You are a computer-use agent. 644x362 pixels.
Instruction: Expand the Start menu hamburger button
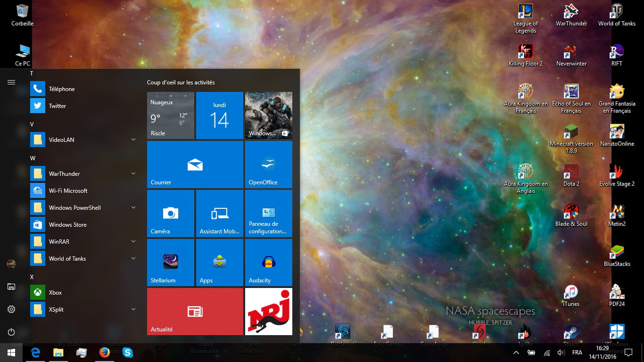coord(11,82)
